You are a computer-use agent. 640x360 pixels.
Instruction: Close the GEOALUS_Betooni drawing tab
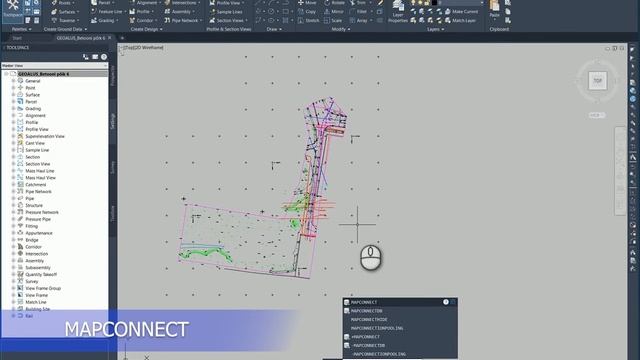[x=109, y=38]
